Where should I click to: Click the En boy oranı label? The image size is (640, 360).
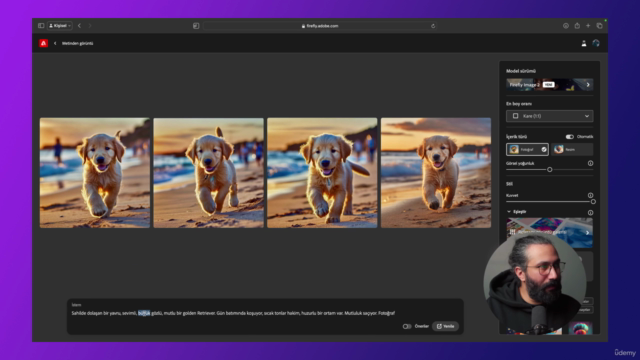click(x=519, y=104)
